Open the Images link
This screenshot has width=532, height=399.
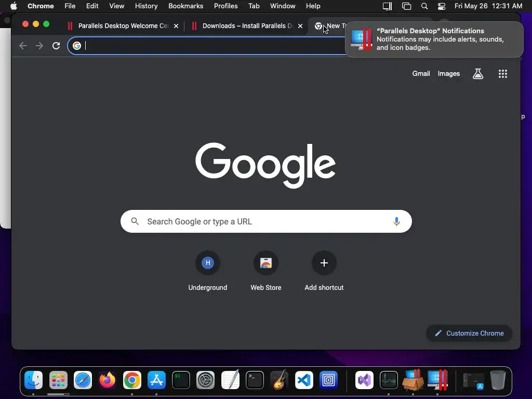click(x=448, y=74)
